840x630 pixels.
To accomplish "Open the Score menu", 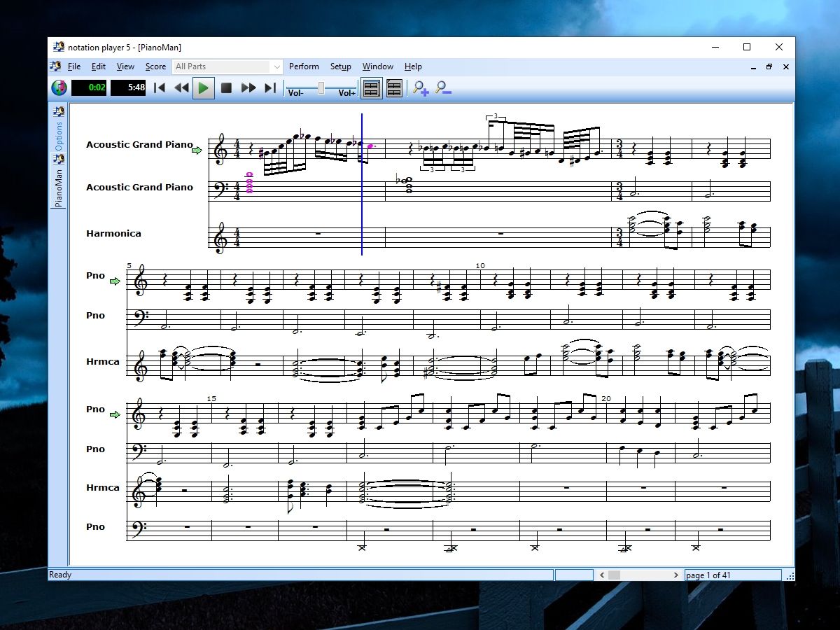I will (x=155, y=66).
